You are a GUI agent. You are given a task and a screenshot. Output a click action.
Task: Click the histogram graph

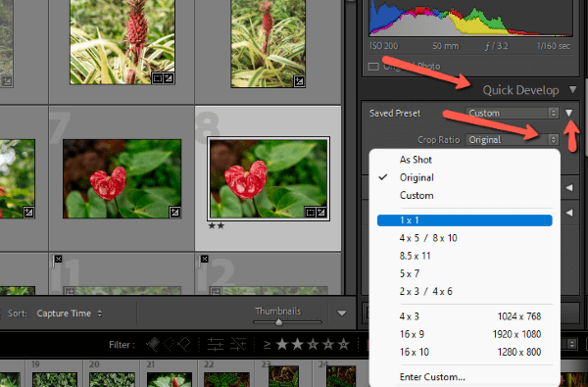pos(470,18)
